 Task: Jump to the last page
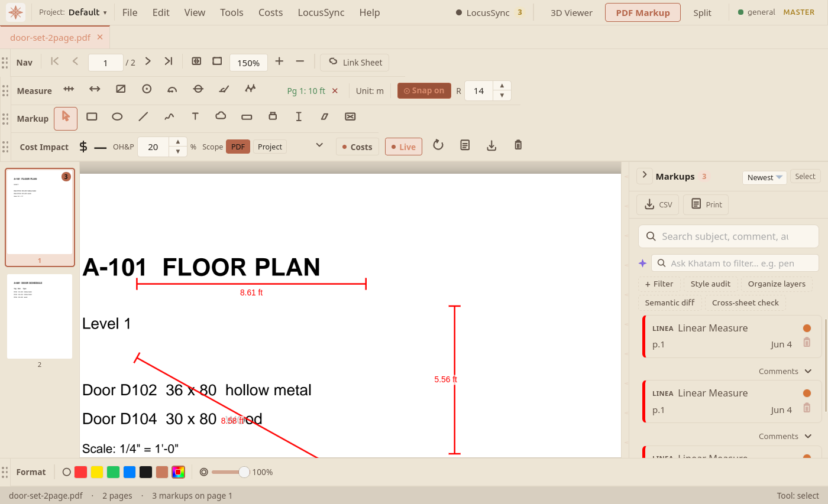tap(169, 61)
